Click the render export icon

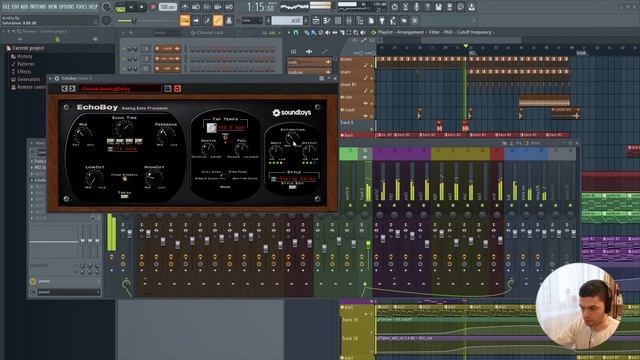(x=449, y=7)
